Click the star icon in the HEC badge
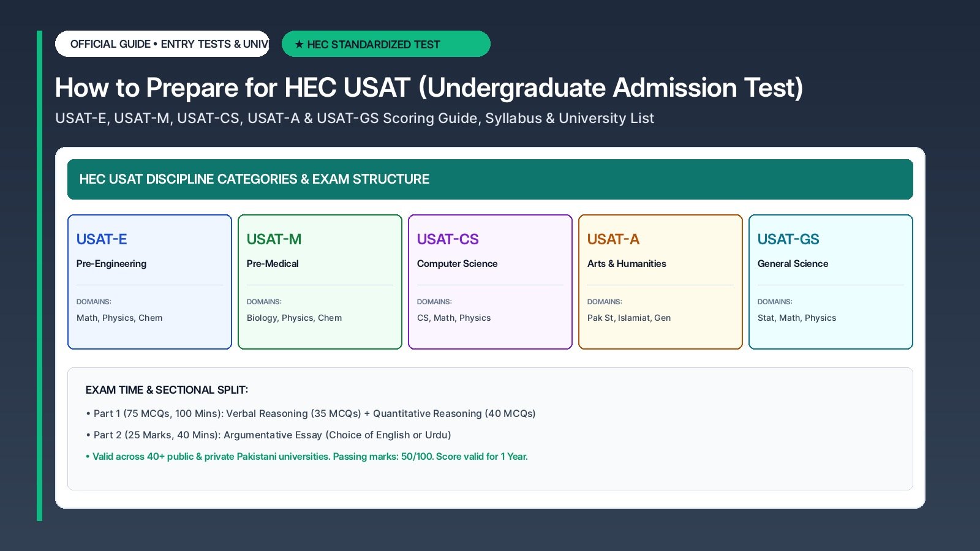Image resolution: width=980 pixels, height=551 pixels. (x=299, y=44)
